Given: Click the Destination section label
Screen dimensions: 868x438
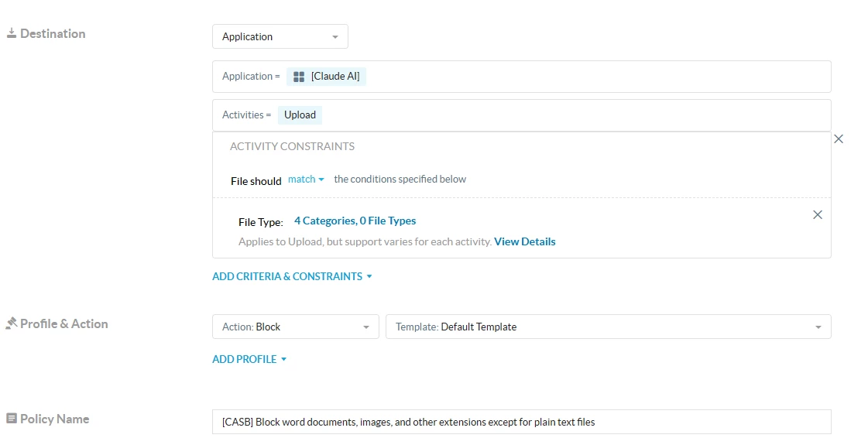Looking at the screenshot, I should 53,34.
